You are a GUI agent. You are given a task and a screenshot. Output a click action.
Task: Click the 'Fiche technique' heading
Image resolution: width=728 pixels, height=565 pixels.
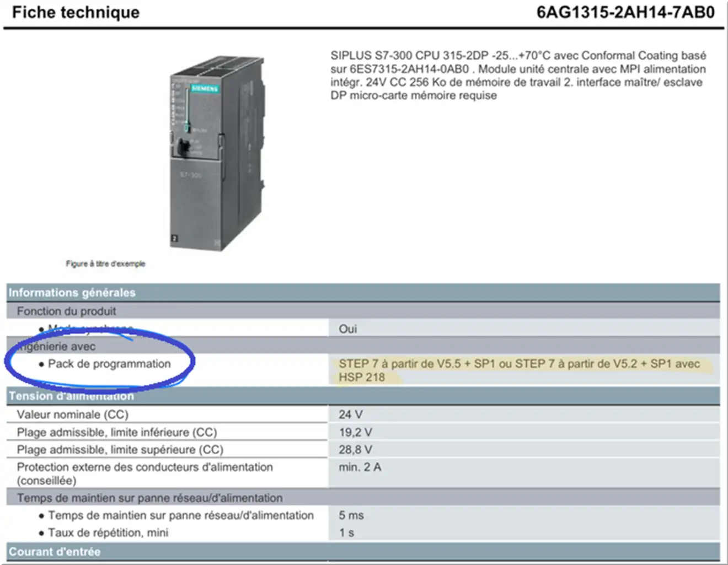(76, 12)
